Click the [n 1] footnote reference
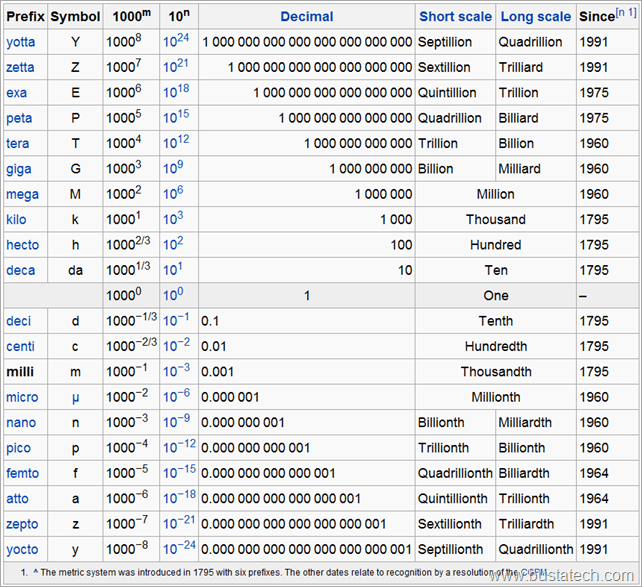This screenshot has width=642, height=587. point(626,13)
